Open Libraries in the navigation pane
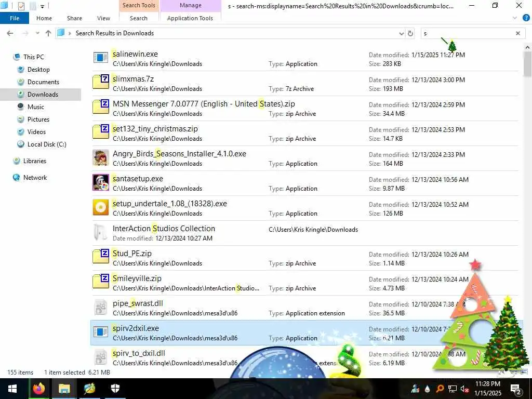 click(x=35, y=161)
